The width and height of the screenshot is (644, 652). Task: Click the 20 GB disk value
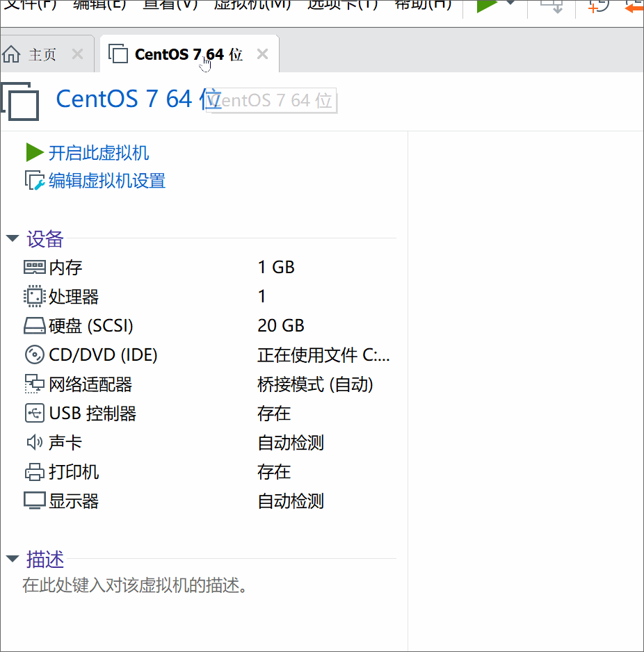281,325
